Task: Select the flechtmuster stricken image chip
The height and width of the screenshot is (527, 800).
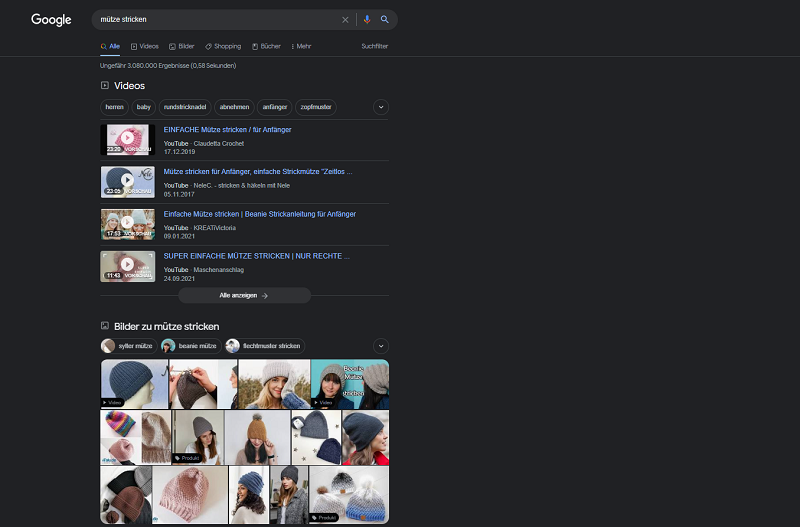Action: 265,346
